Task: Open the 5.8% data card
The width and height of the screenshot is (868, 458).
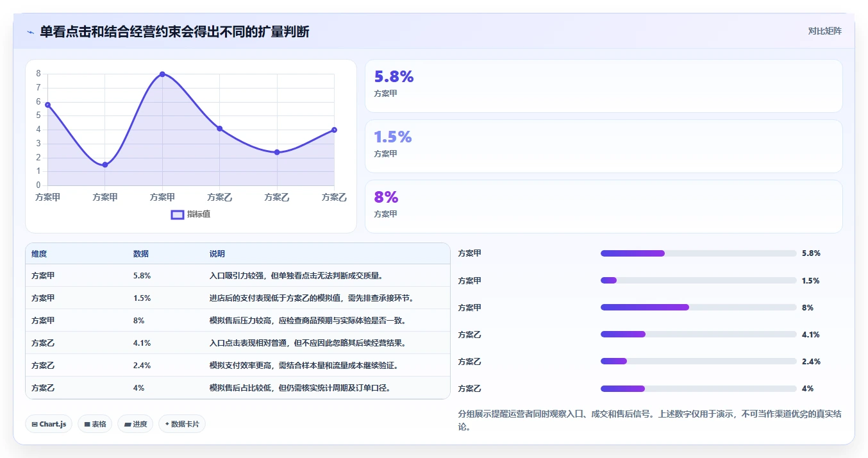Action: pyautogui.click(x=603, y=86)
